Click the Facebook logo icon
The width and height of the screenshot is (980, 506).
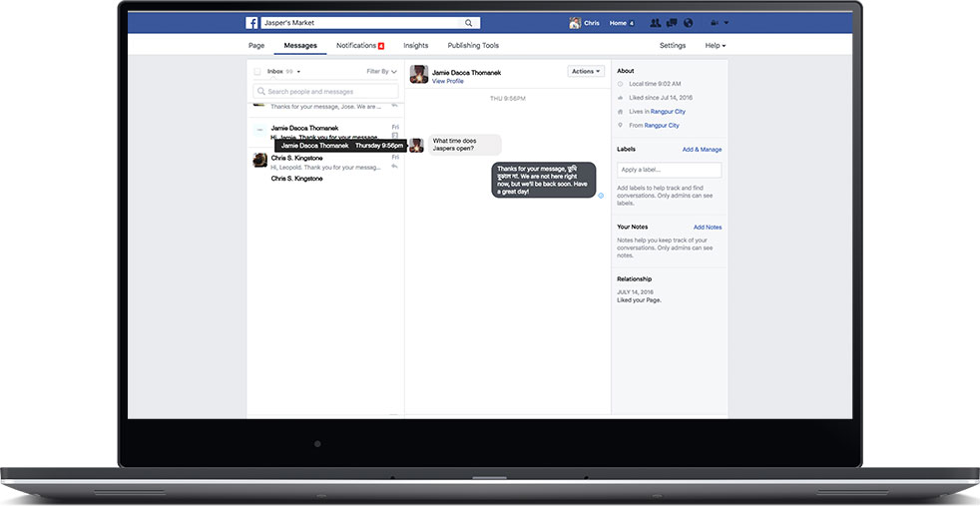point(251,23)
